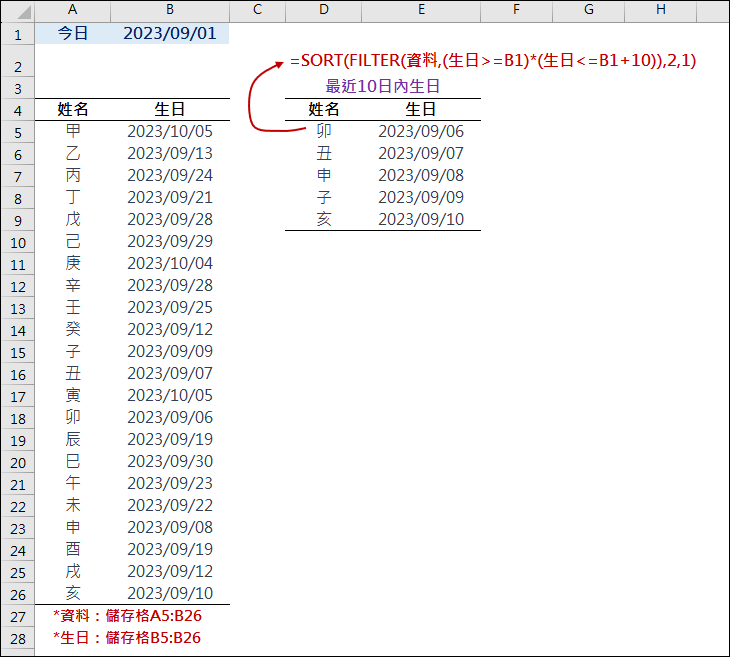730x657 pixels.
Task: Click name cell 酉
Action: coord(73,549)
